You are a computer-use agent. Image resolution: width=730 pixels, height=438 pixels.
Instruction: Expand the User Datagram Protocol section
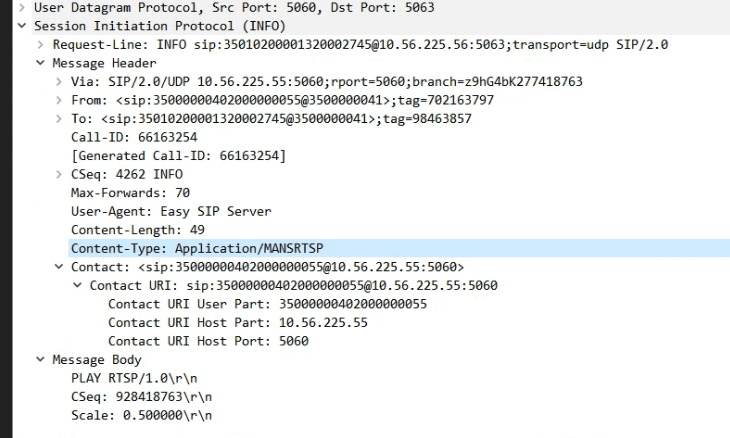(9, 9)
